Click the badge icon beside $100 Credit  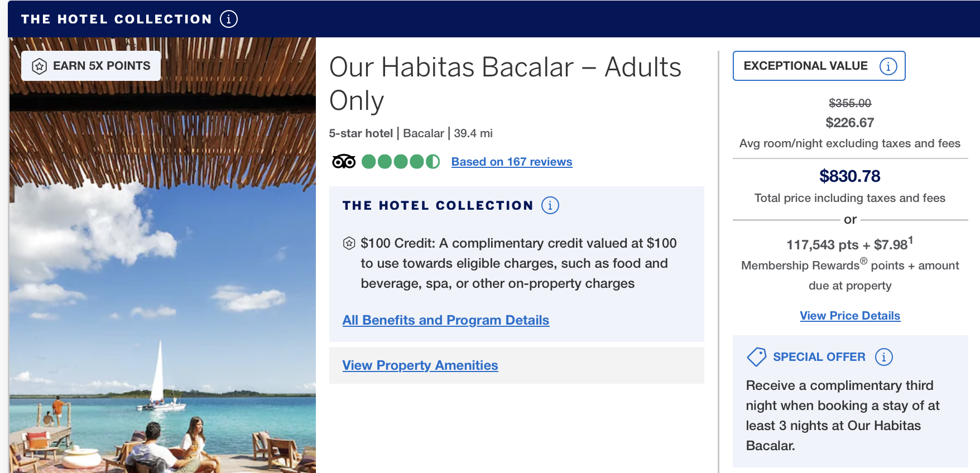(349, 243)
